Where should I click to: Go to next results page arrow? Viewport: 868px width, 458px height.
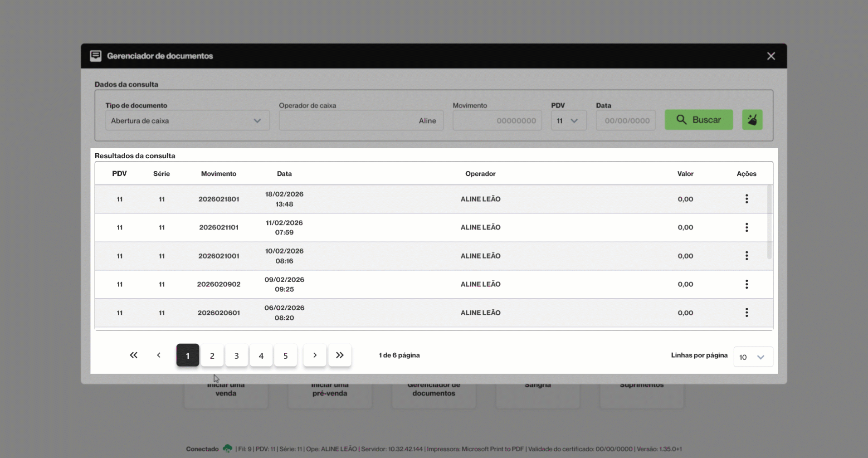(315, 356)
